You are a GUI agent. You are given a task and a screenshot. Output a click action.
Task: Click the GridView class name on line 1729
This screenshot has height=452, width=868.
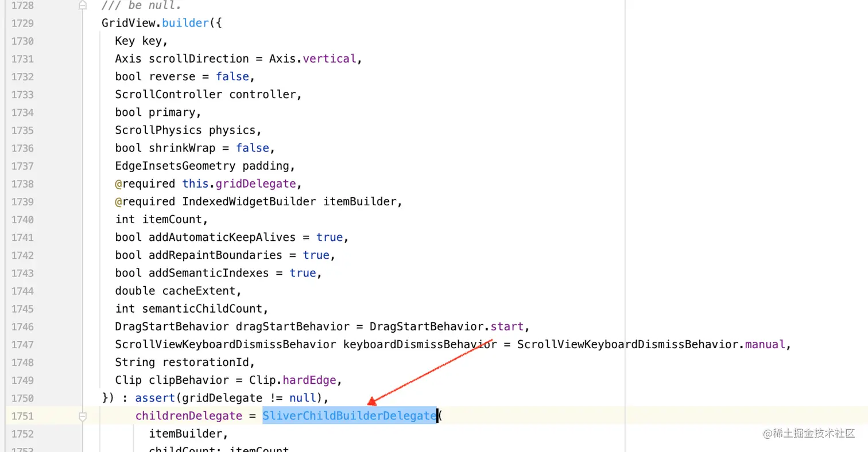(129, 23)
